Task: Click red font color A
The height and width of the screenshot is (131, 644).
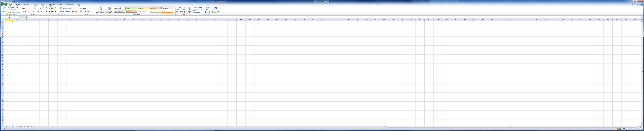Action: [x=42, y=12]
